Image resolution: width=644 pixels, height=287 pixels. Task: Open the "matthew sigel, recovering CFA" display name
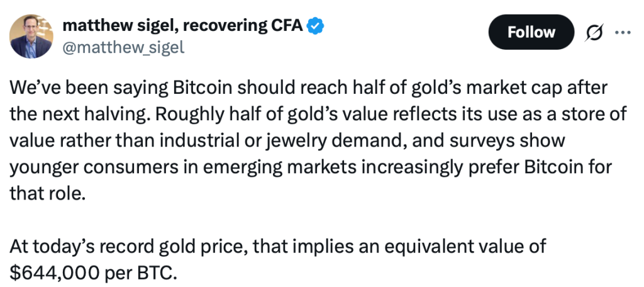click(184, 26)
